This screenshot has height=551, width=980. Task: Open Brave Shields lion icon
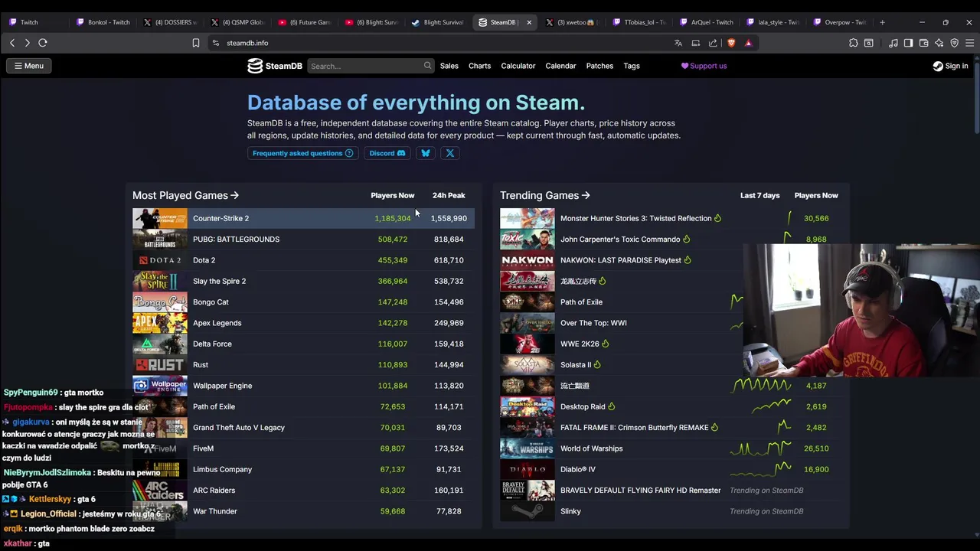731,43
